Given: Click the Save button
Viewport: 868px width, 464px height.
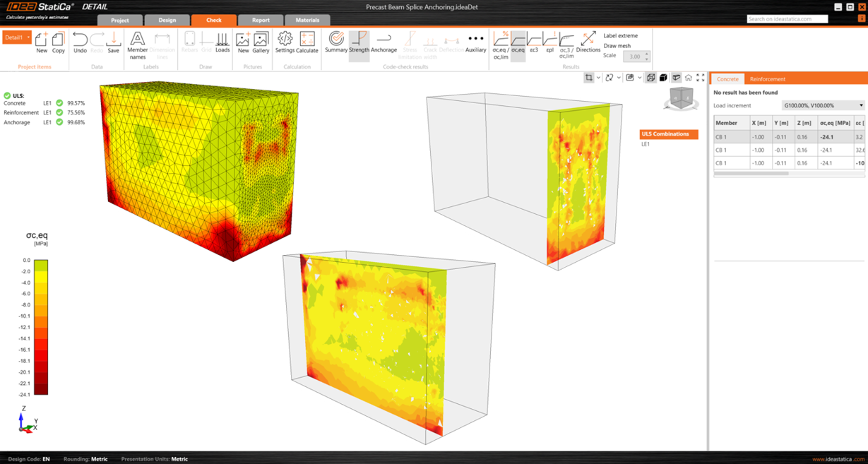Looking at the screenshot, I should [x=113, y=42].
